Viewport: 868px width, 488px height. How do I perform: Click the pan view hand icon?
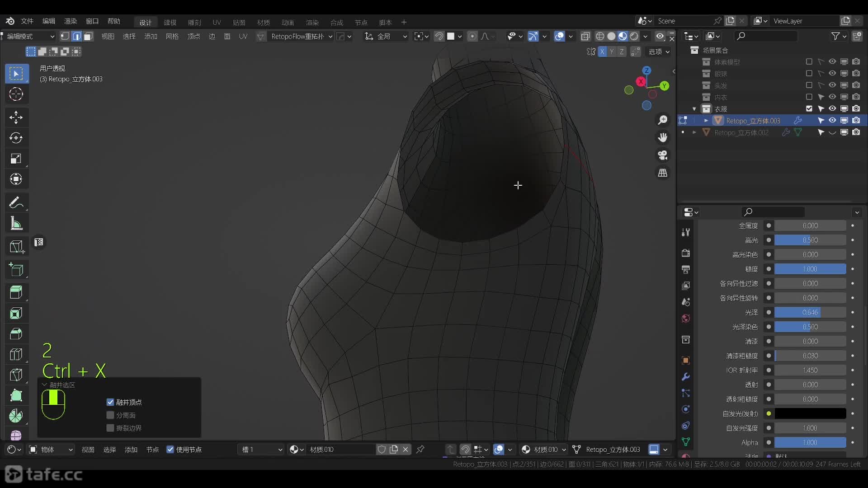663,137
